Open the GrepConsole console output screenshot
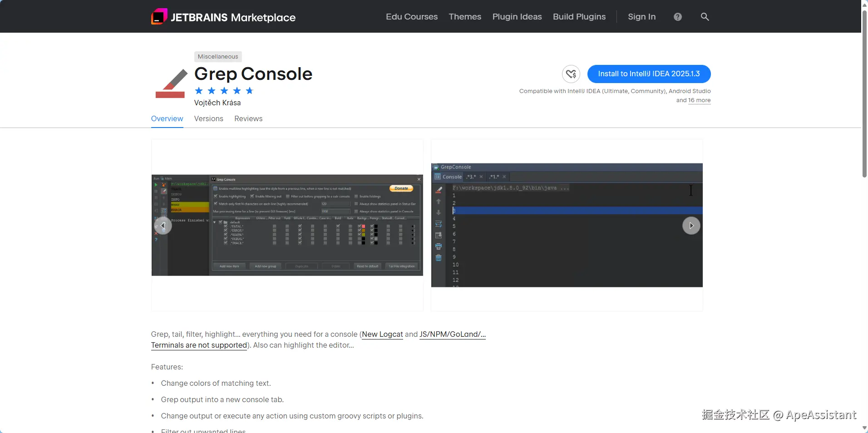The height and width of the screenshot is (433, 868). pos(567,225)
